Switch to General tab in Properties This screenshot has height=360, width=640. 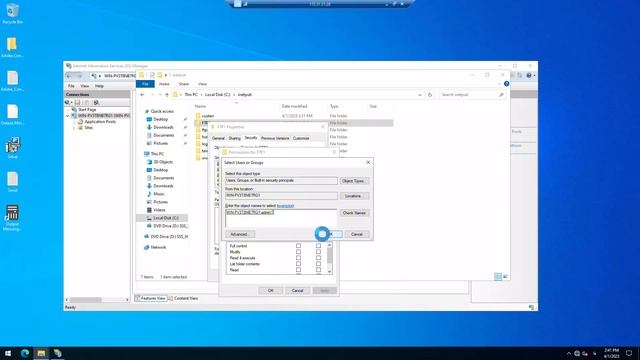(x=218, y=138)
